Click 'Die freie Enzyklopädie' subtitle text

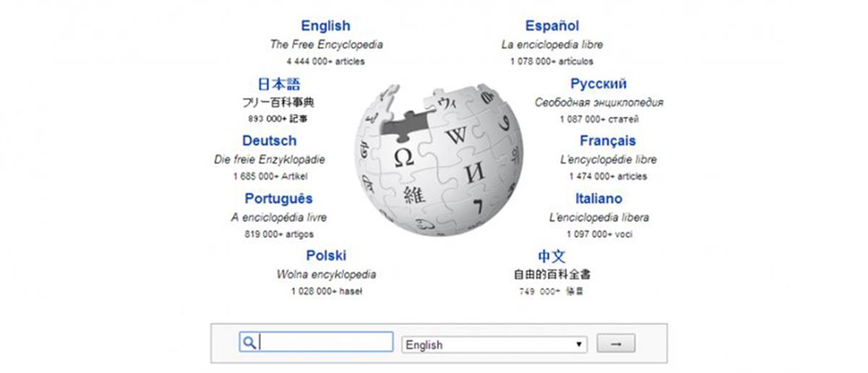click(x=269, y=160)
